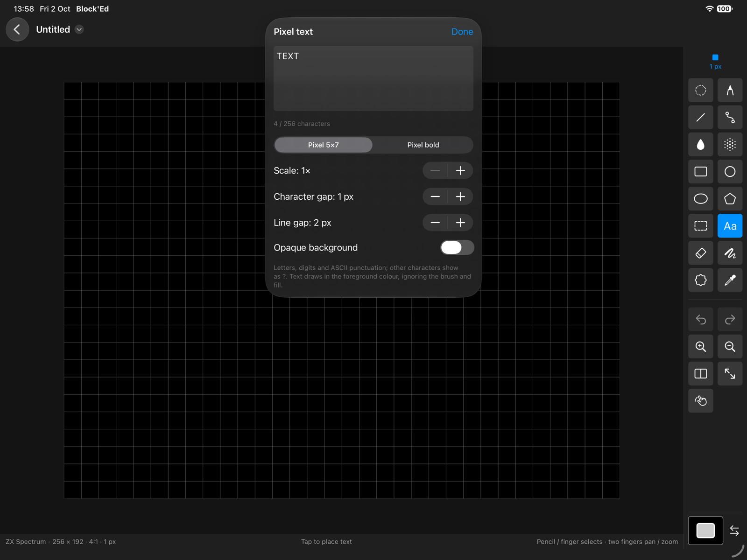This screenshot has height=560, width=747.
Task: Switch font to Pixel bold
Action: 423,145
